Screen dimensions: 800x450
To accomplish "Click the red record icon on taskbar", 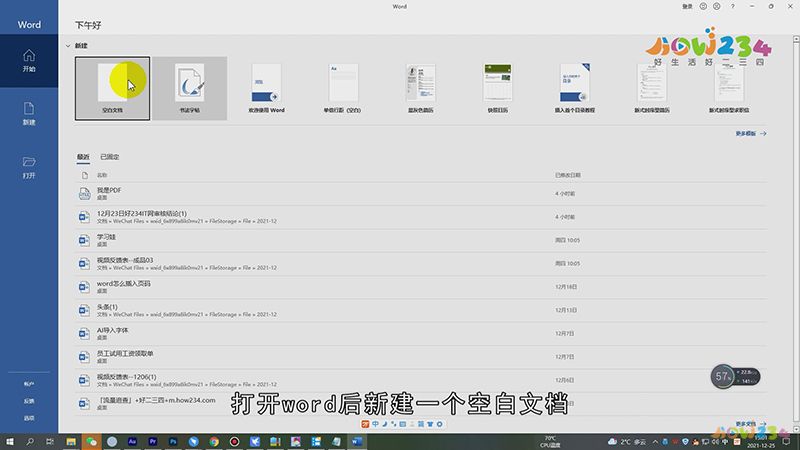I will pyautogui.click(x=234, y=442).
